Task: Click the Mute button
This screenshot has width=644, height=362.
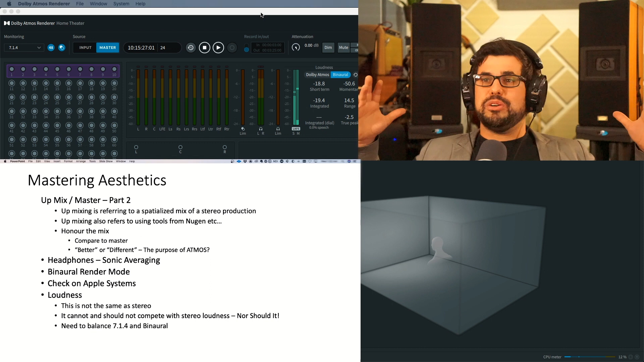Action: coord(343,48)
